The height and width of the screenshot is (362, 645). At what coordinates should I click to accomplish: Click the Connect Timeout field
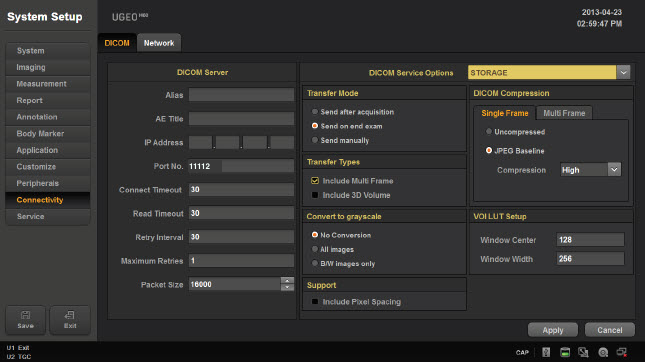pos(241,190)
